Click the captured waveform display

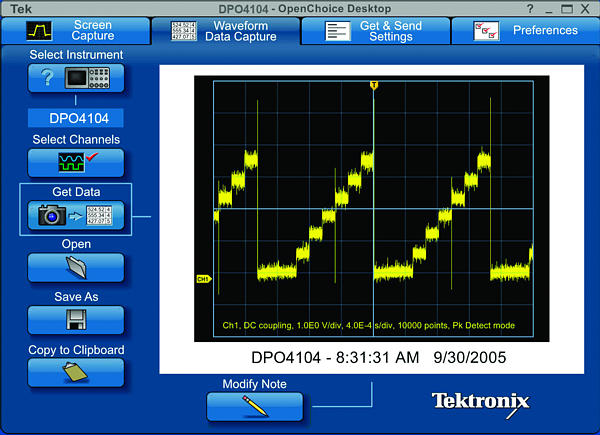373,210
